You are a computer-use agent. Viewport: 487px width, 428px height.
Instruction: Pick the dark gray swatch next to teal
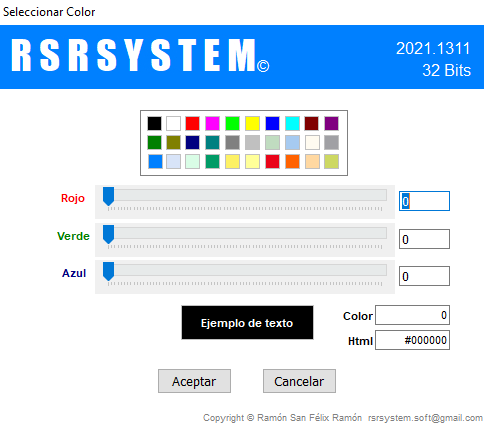click(232, 142)
